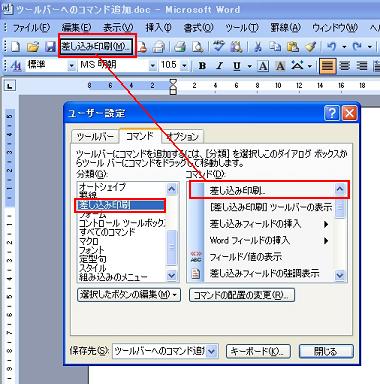Click the New blank document icon
This screenshot has width=380, height=384.
tap(16, 47)
